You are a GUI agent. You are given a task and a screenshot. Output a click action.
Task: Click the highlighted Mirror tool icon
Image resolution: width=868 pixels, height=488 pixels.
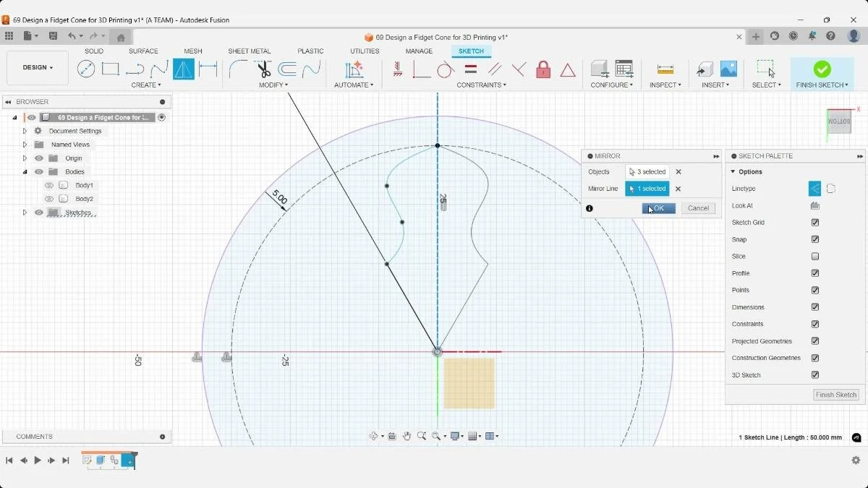[x=184, y=69]
